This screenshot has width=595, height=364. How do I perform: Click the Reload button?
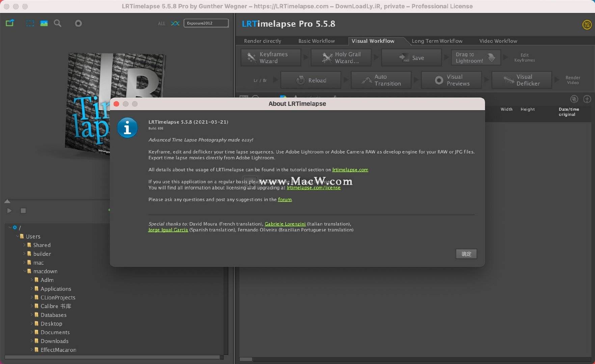click(311, 80)
